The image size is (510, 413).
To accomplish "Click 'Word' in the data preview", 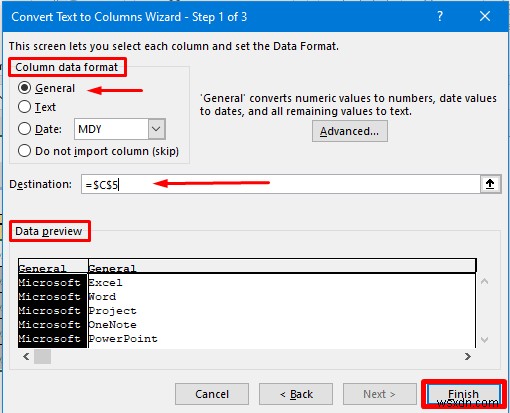I will pos(102,297).
